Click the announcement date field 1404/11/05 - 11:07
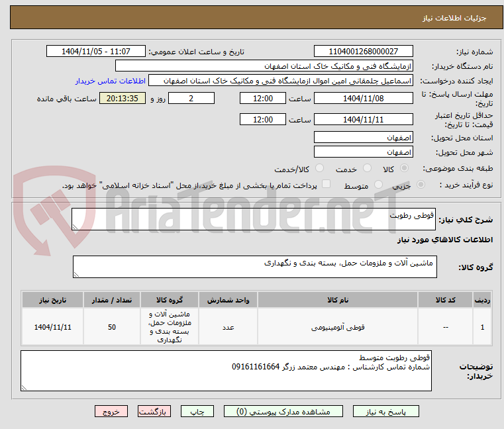The width and height of the screenshot is (504, 429). click(x=96, y=51)
